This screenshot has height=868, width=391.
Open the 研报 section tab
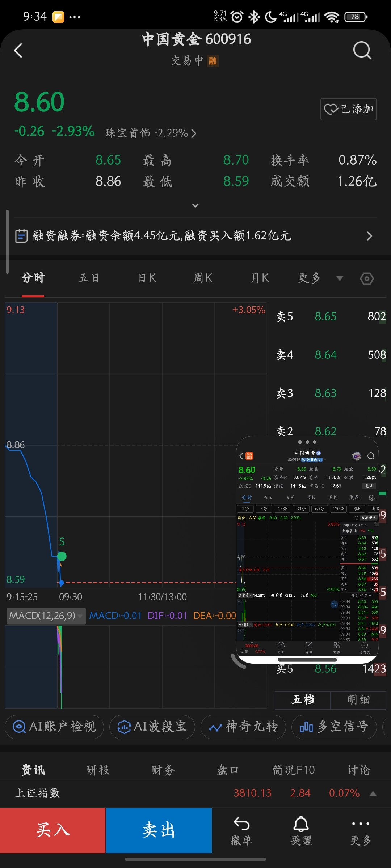coord(98,770)
